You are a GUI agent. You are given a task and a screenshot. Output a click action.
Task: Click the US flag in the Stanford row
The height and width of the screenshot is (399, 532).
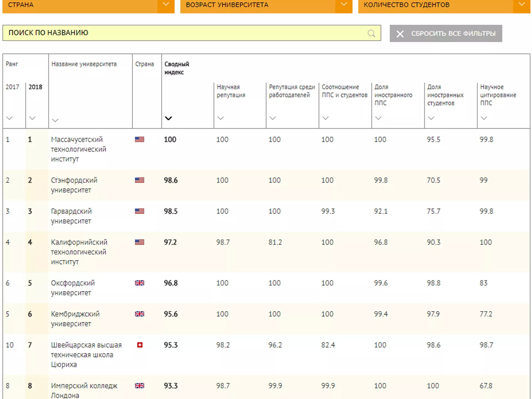coord(140,180)
